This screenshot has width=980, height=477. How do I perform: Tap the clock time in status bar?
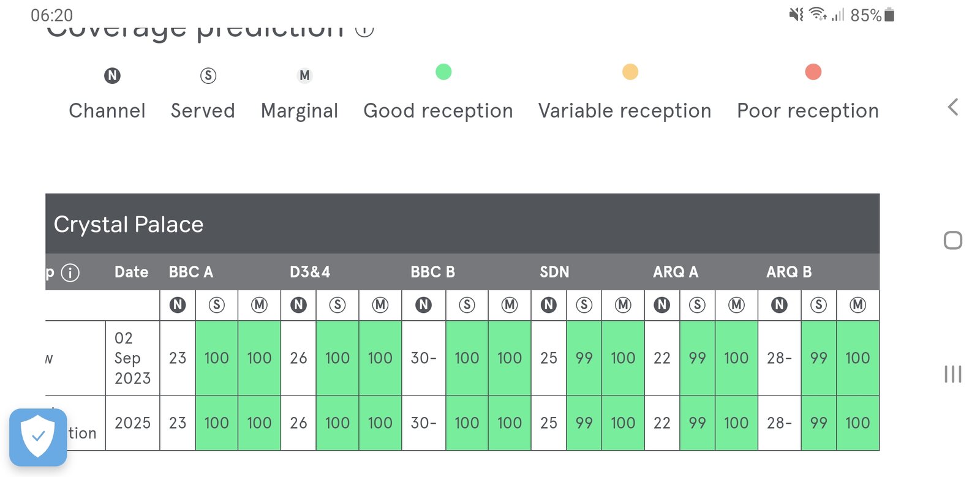tap(52, 15)
